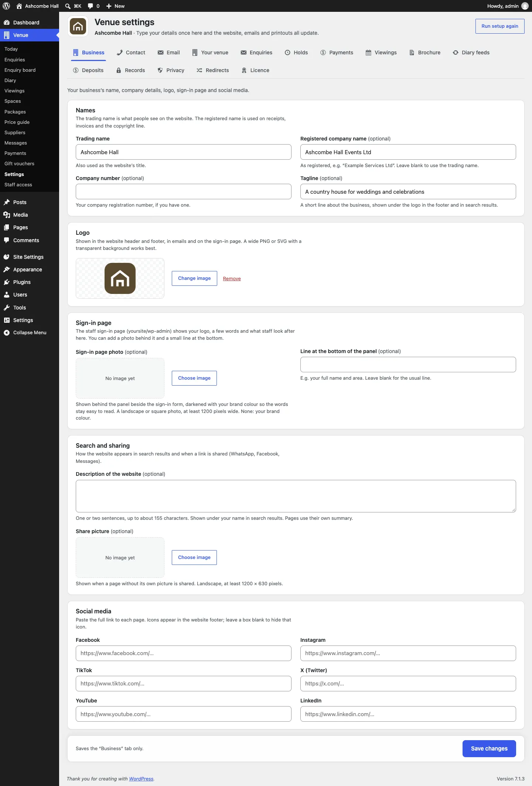Select the Deposits tab
The height and width of the screenshot is (786, 532).
pos(88,70)
